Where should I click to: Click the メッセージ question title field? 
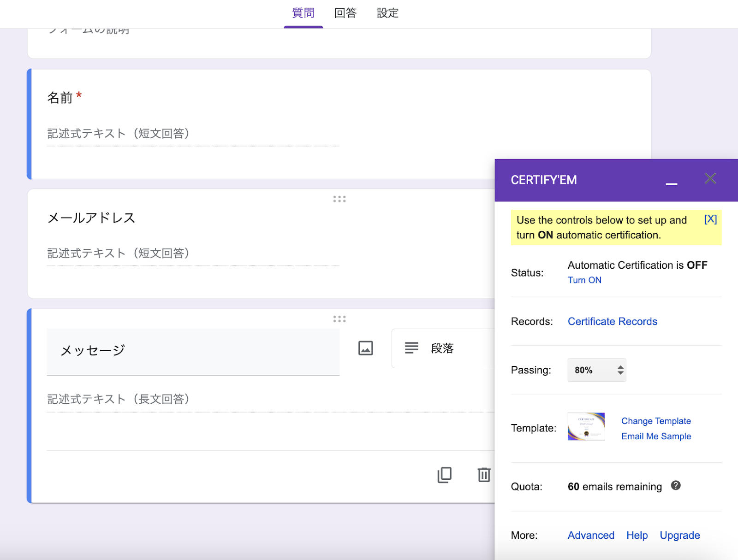(x=193, y=351)
